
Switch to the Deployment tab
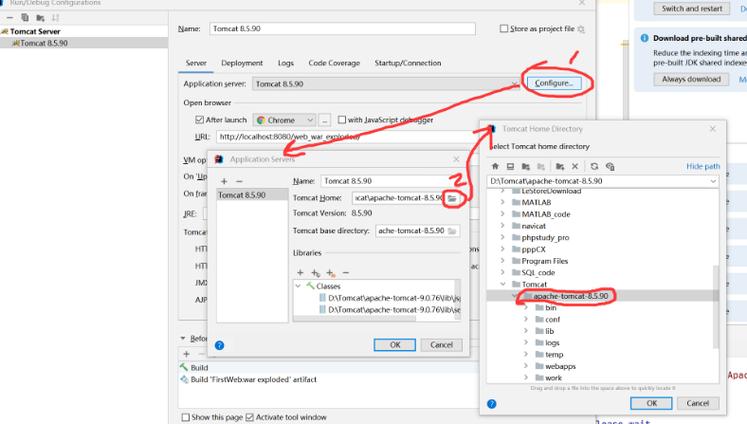point(242,63)
